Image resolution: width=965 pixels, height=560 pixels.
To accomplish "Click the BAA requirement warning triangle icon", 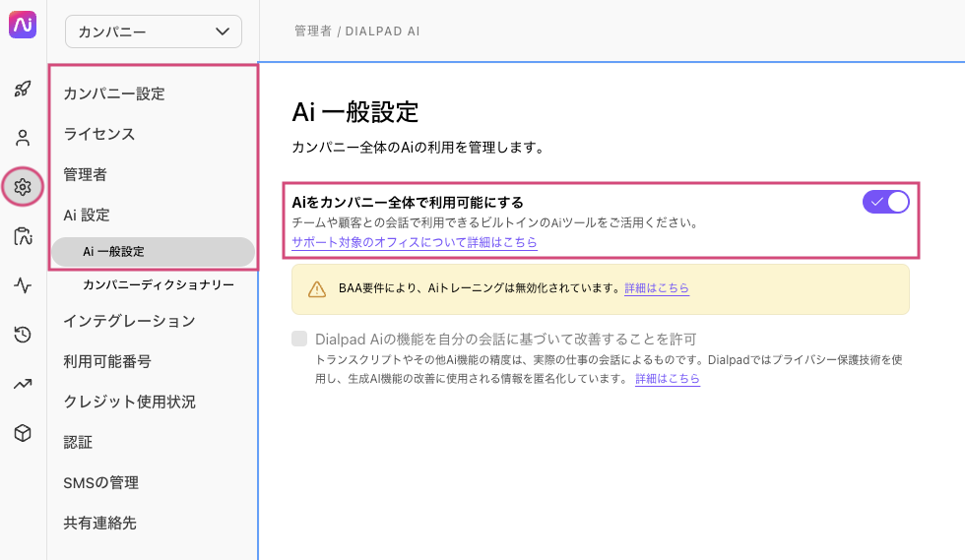I will pos(317,288).
